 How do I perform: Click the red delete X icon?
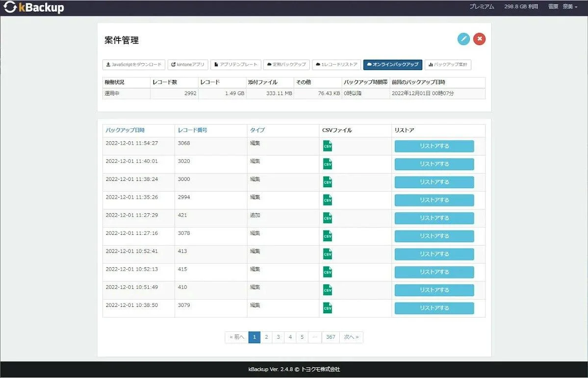click(479, 39)
